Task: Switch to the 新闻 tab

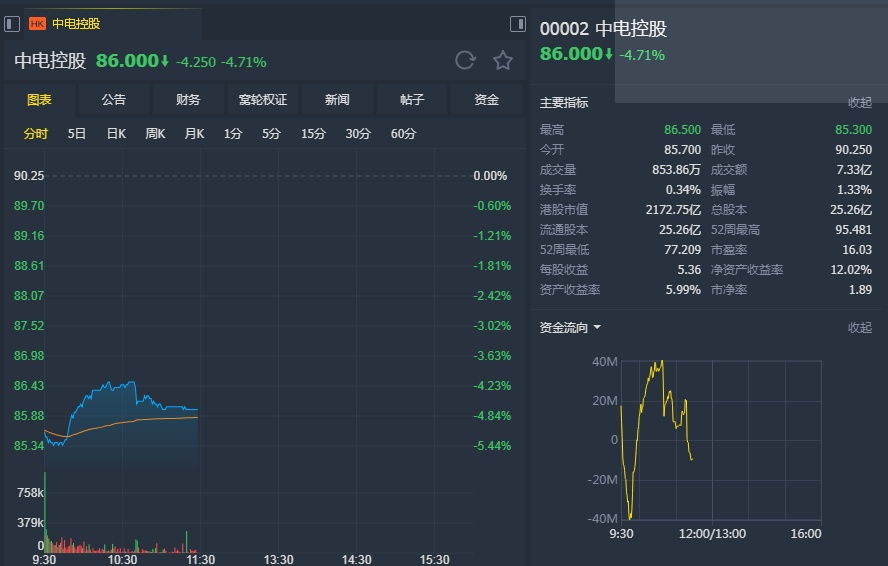Action: pyautogui.click(x=337, y=100)
